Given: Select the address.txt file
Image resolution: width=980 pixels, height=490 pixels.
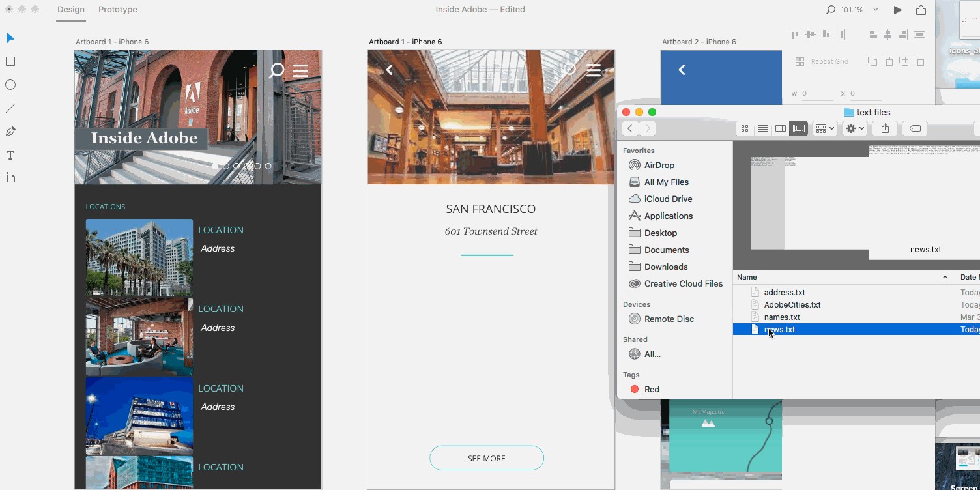Looking at the screenshot, I should [x=785, y=293].
